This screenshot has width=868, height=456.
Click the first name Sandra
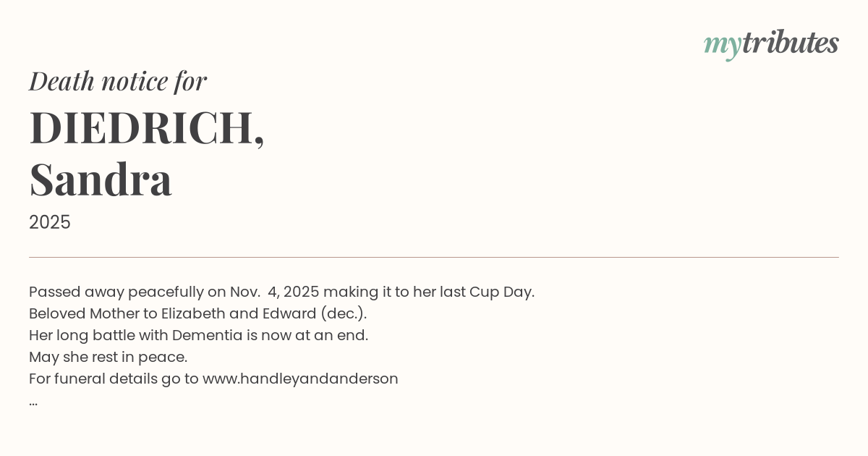tap(101, 180)
